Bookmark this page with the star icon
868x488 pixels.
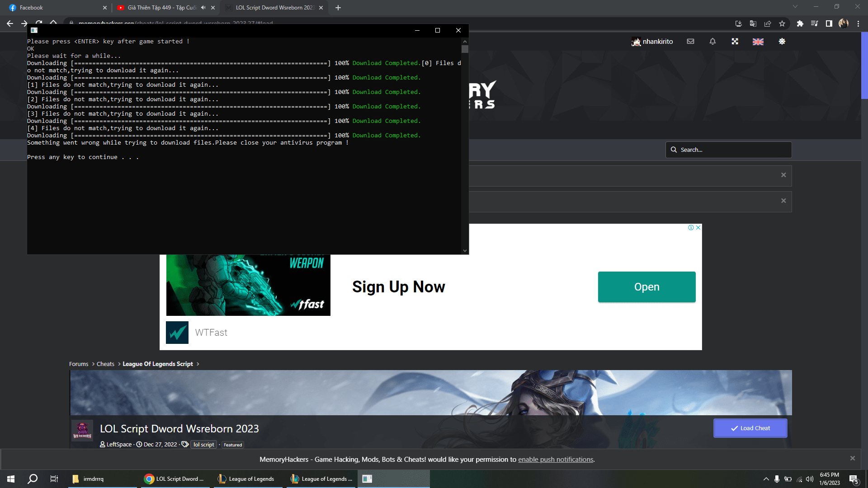[782, 23]
